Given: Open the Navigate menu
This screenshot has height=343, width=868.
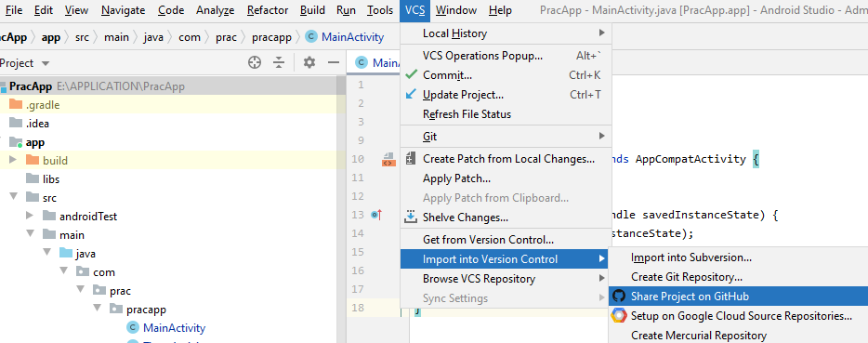Looking at the screenshot, I should (123, 10).
